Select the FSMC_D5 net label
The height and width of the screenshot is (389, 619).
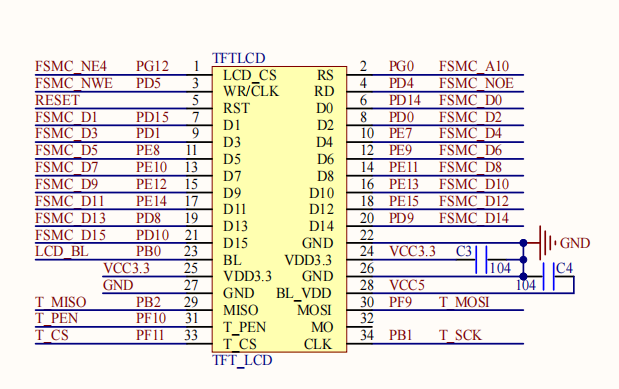[66, 150]
